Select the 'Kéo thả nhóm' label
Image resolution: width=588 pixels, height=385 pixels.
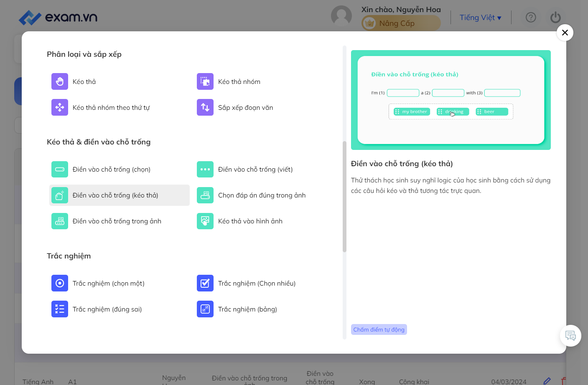239,82
